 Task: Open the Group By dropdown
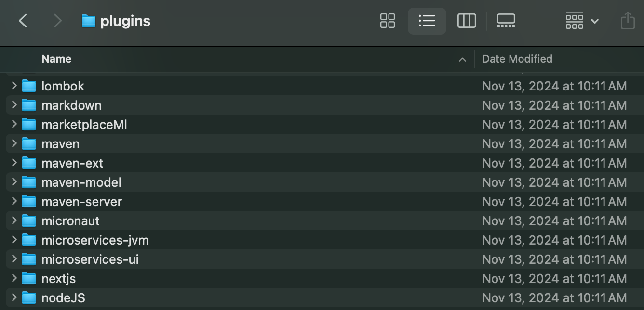click(x=582, y=21)
